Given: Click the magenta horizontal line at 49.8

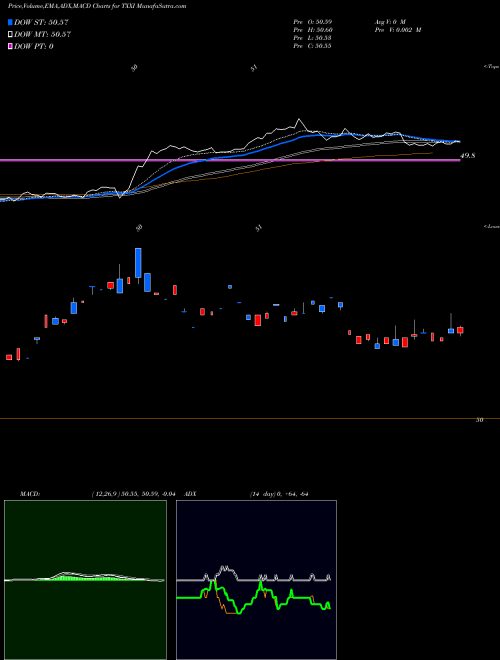Looking at the screenshot, I should point(230,160).
